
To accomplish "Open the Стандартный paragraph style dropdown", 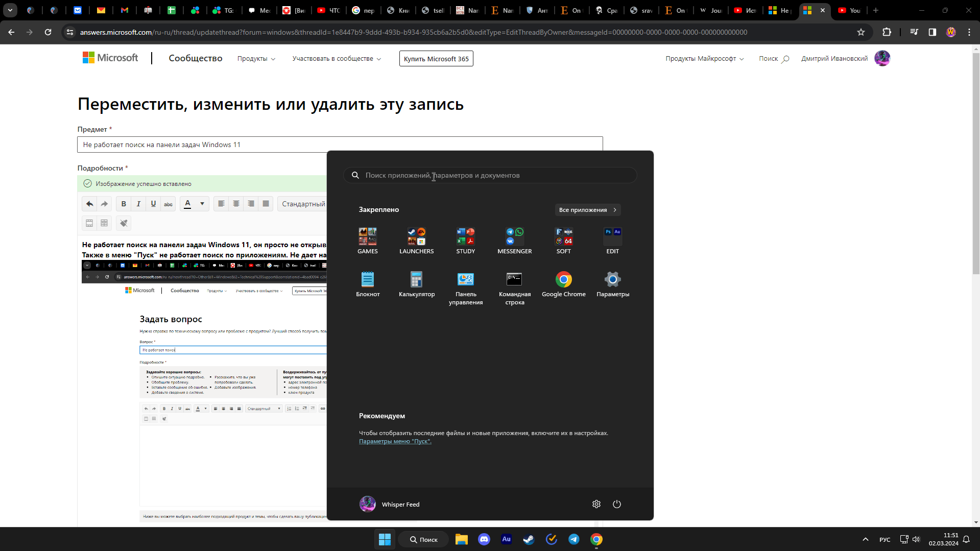I will pos(303,204).
